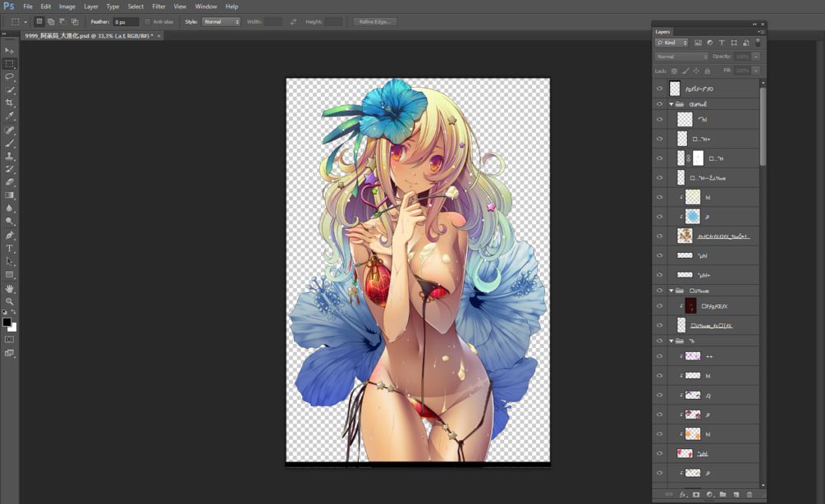
Task: Select the Zoom tool
Action: (x=10, y=301)
